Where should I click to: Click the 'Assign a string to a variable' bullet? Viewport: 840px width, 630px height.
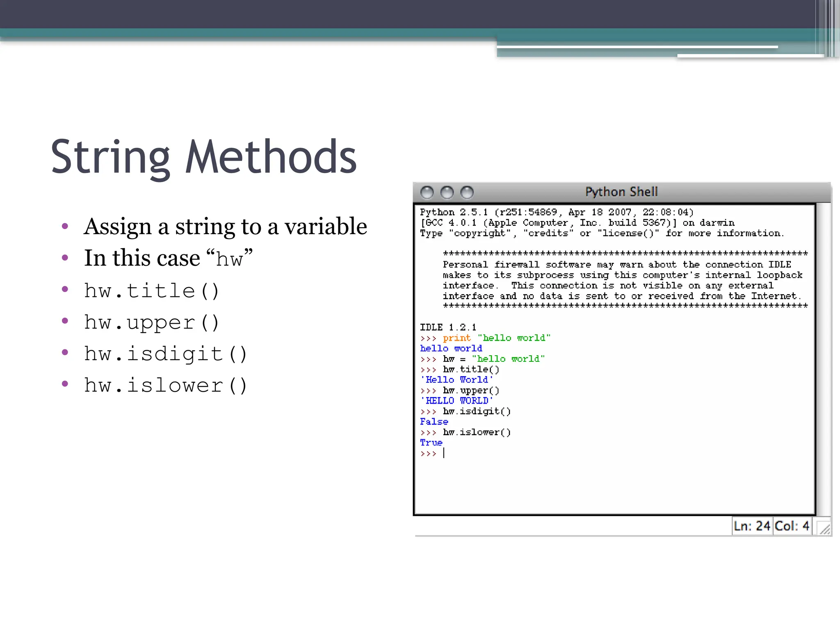(x=225, y=226)
